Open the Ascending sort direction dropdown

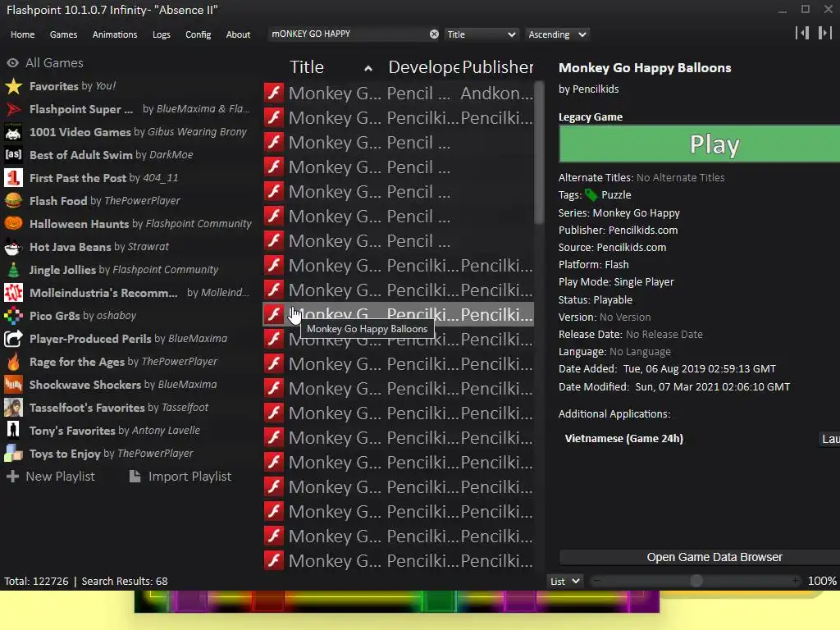coord(557,34)
